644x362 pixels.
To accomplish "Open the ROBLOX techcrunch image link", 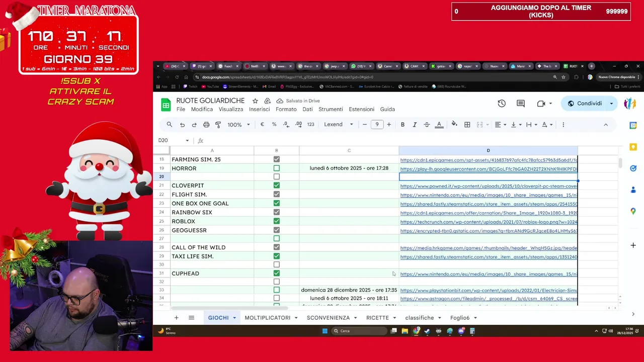I will [489, 222].
